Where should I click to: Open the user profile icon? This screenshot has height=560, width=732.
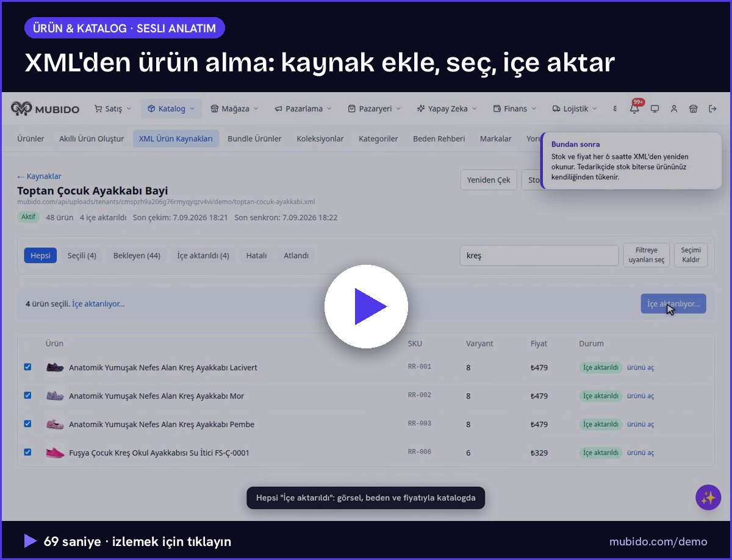tap(674, 109)
